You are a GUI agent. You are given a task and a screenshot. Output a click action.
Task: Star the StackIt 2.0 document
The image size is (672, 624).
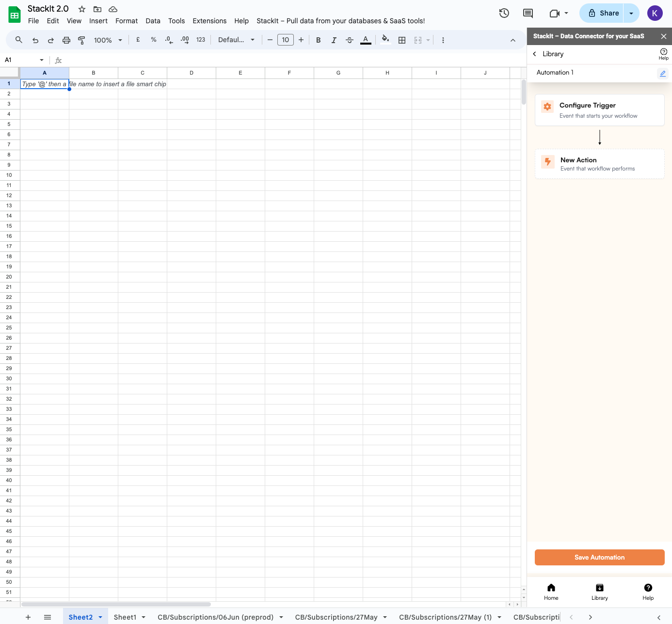(x=82, y=9)
